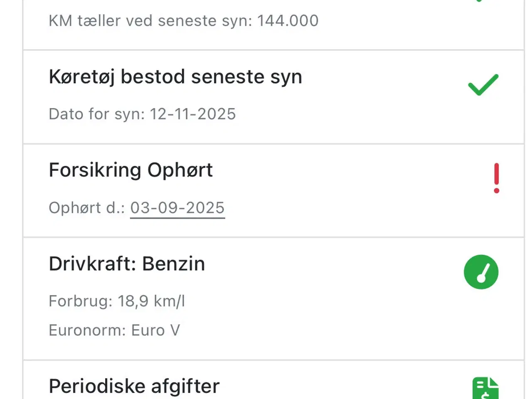
Task: Click the green gauge icon for Drivkraft
Action: 481,272
